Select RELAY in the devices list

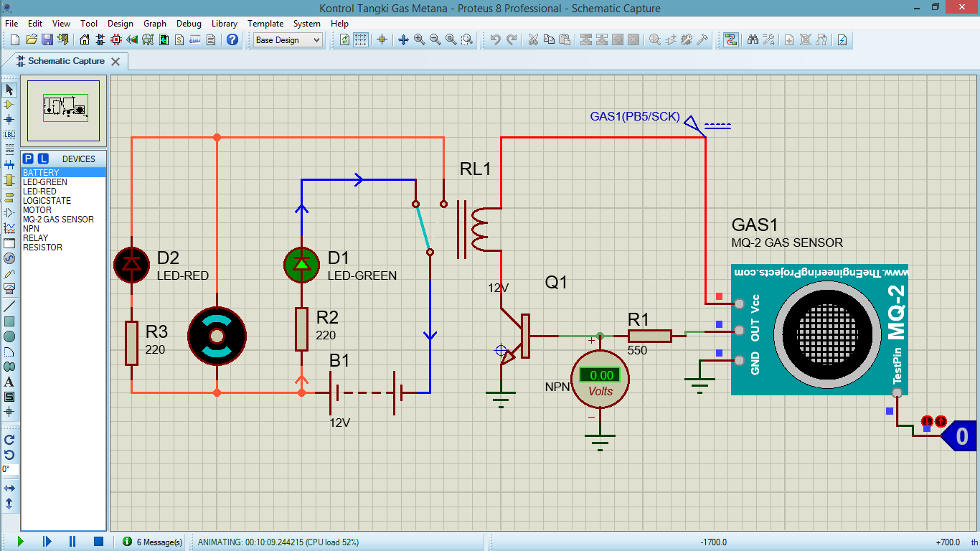click(64, 238)
